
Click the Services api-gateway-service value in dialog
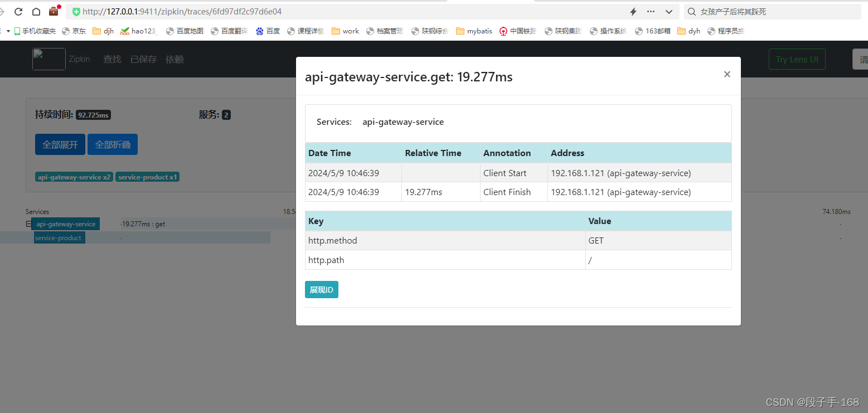tap(403, 122)
